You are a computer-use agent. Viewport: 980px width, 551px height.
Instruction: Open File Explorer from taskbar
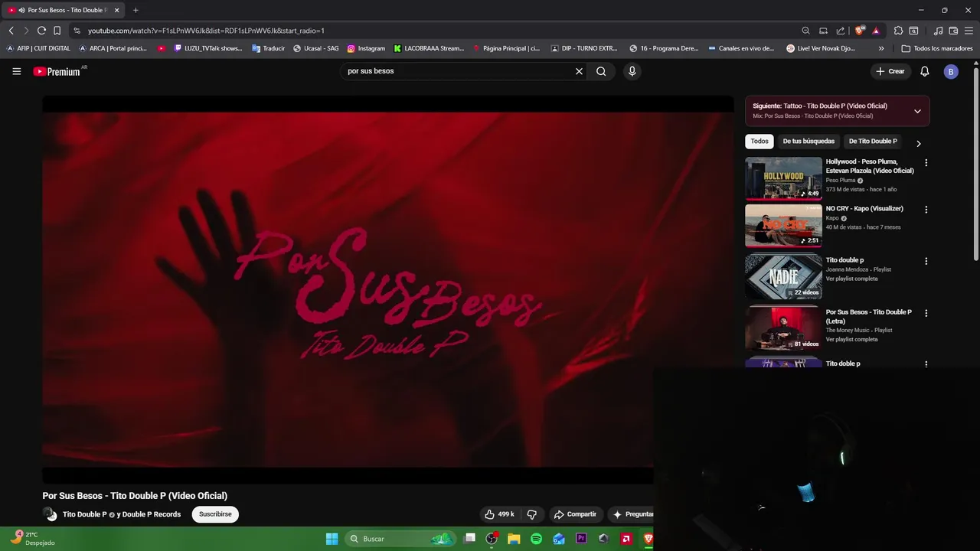click(514, 539)
